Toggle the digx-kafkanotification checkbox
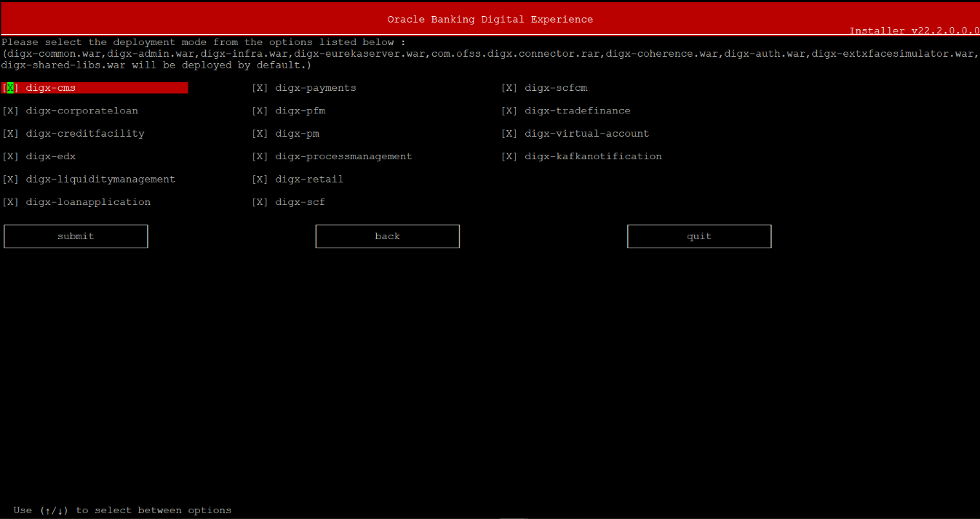This screenshot has height=519, width=980. point(509,156)
